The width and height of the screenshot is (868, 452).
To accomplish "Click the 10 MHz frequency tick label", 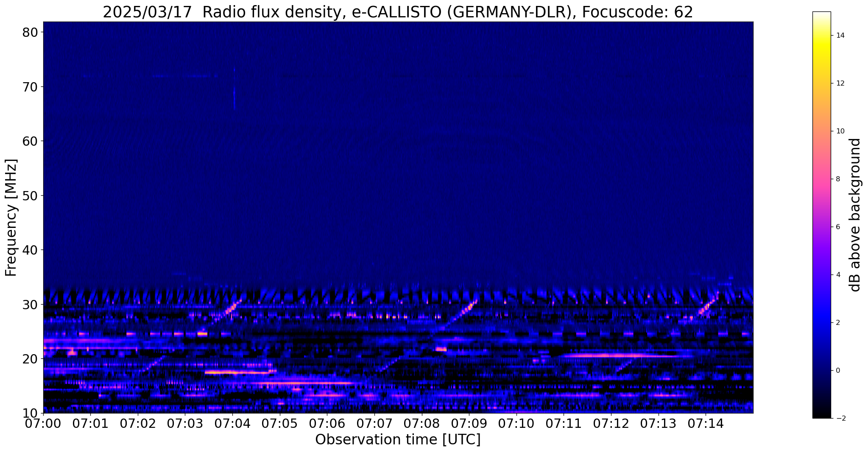I will [x=30, y=413].
